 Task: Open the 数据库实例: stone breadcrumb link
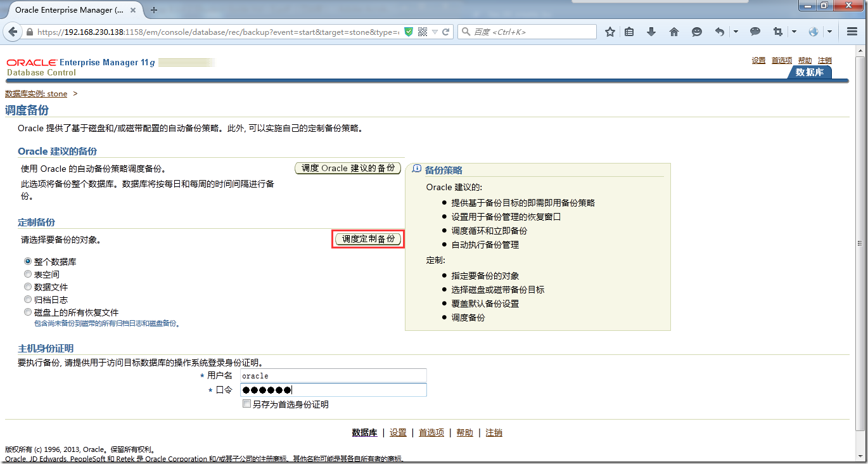coord(36,94)
